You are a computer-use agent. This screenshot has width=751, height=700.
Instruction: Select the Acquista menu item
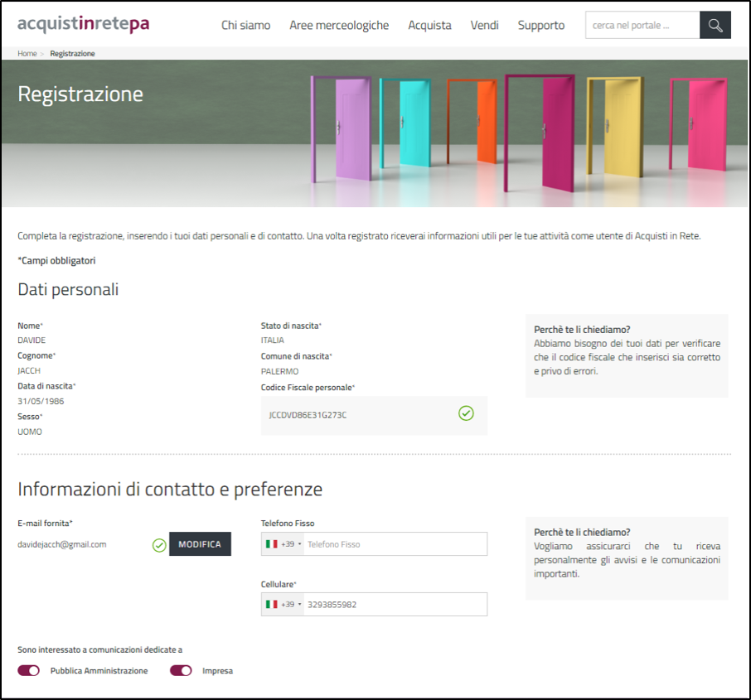tap(429, 25)
